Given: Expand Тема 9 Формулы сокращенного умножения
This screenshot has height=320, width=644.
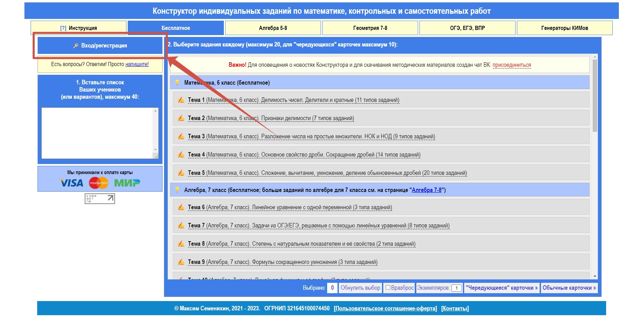Looking at the screenshot, I should [282, 262].
